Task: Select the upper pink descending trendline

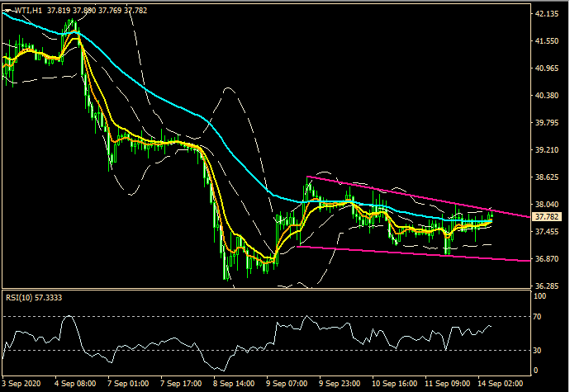Action: coord(413,196)
